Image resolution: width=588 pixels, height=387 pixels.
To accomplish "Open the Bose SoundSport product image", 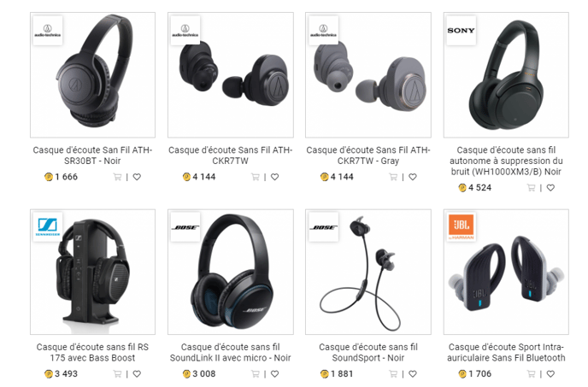I will click(x=368, y=272).
